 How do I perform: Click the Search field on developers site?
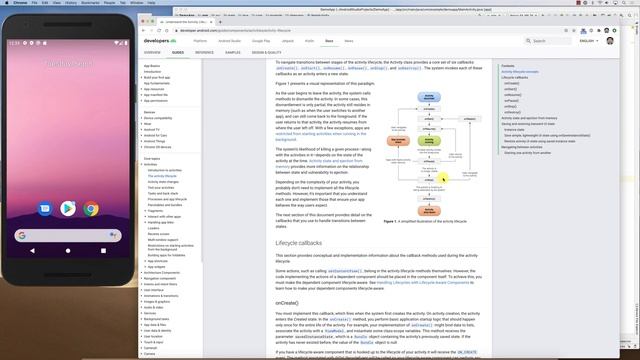pos(549,41)
